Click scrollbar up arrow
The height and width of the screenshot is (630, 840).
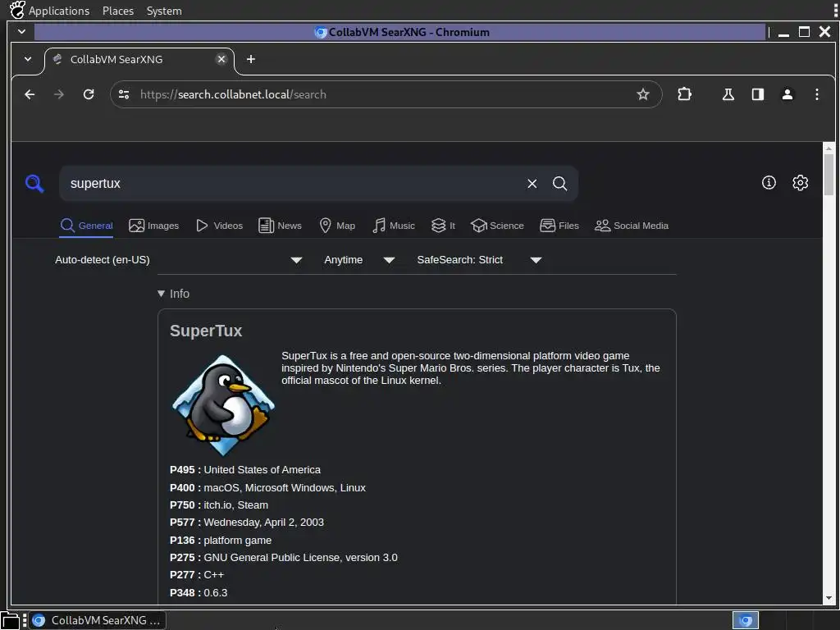pyautogui.click(x=829, y=148)
